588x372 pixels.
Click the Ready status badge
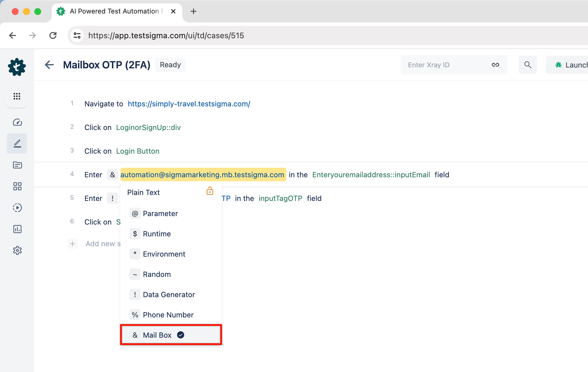click(170, 65)
